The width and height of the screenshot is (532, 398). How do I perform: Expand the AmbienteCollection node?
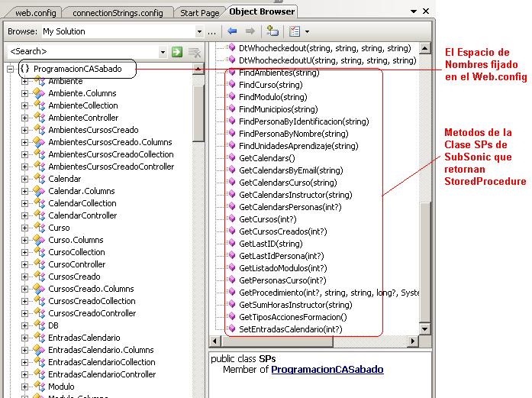click(24, 105)
